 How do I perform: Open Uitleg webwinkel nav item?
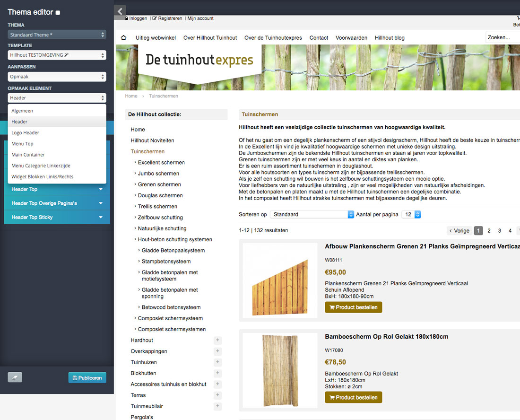coord(156,38)
